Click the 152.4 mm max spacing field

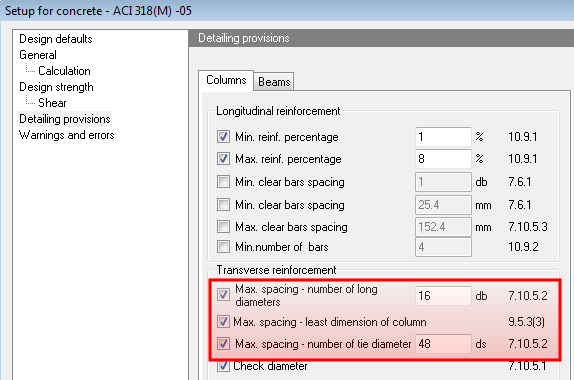[443, 227]
